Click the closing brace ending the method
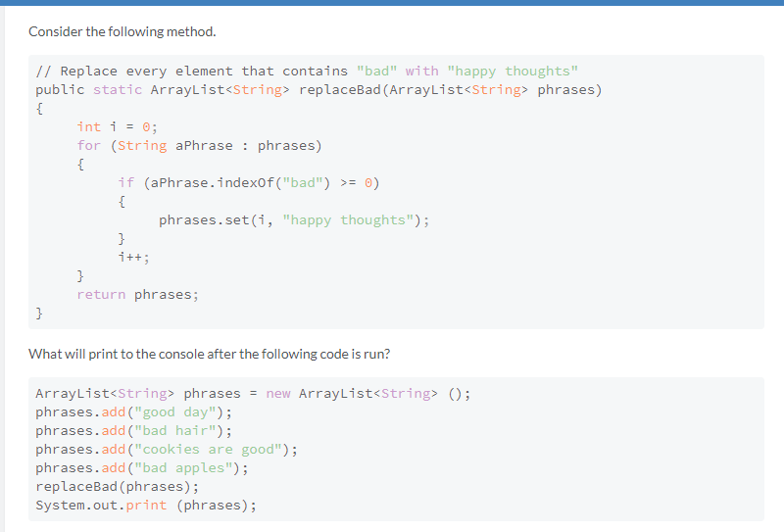784x532 pixels. (x=39, y=313)
